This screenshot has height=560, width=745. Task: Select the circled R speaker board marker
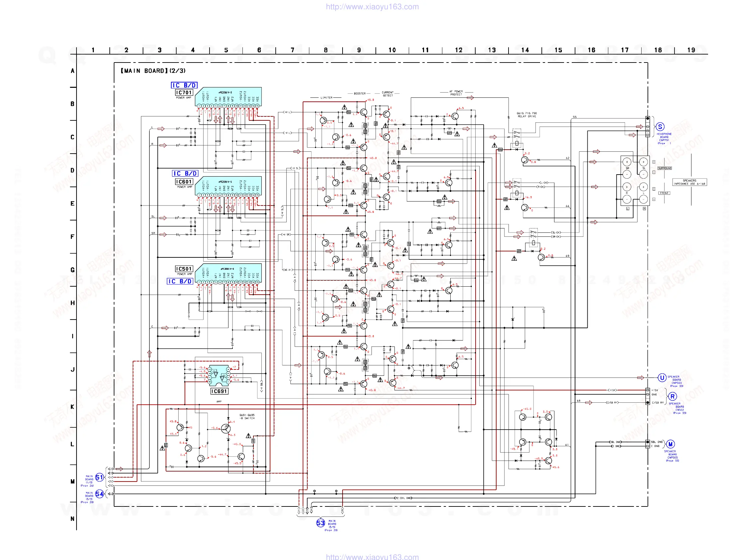pos(672,396)
